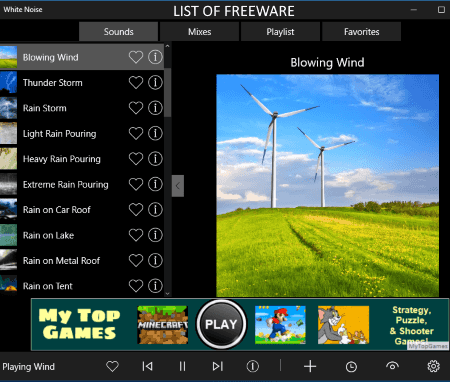Open info for playing sound in bottom bar
450x382 pixels.
coord(252,366)
